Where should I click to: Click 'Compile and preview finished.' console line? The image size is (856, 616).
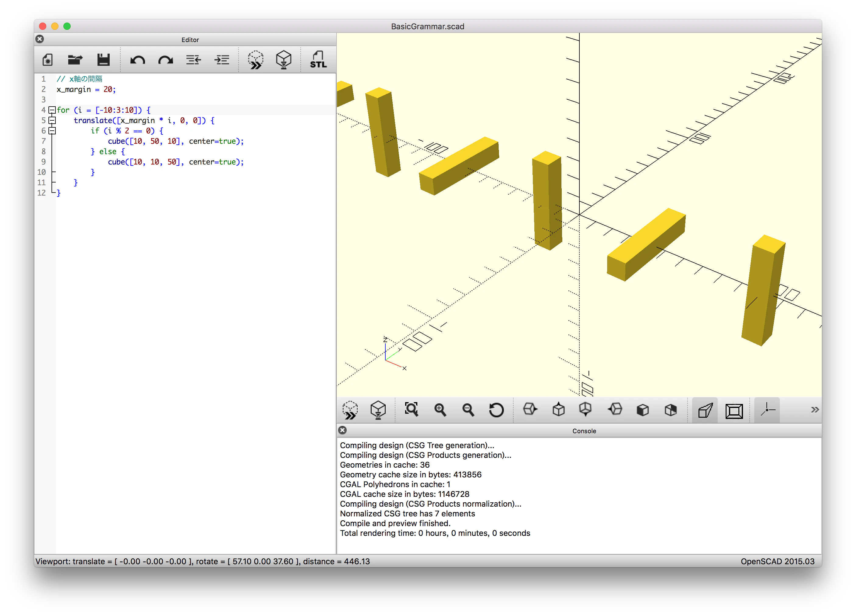[395, 523]
